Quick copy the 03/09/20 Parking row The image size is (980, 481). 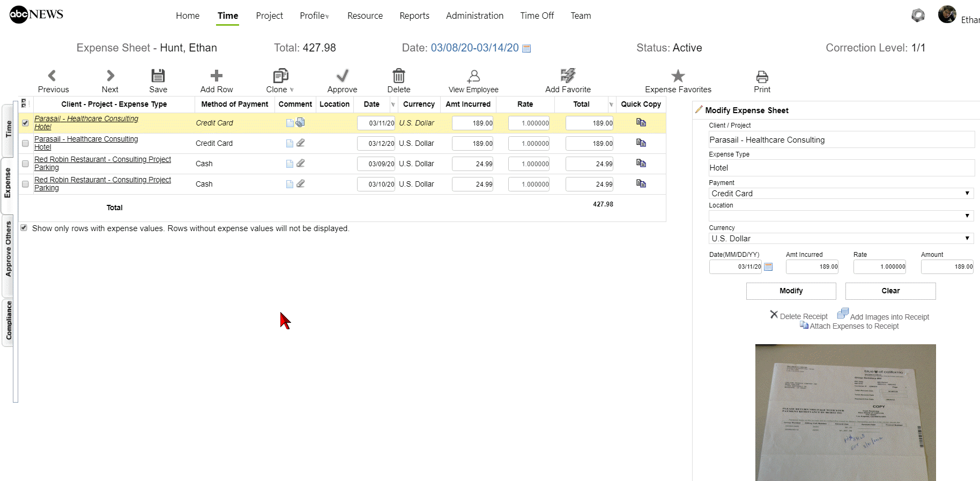(x=641, y=163)
